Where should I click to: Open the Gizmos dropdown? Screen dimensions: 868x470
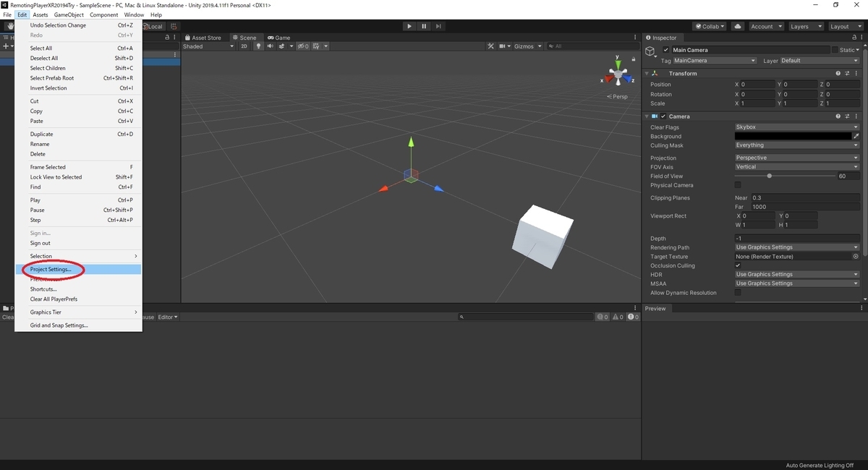528,46
